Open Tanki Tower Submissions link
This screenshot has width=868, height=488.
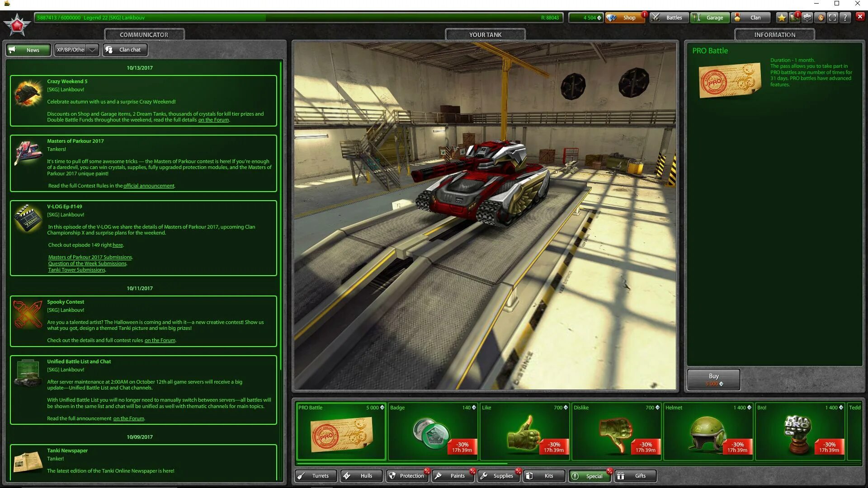(x=77, y=270)
